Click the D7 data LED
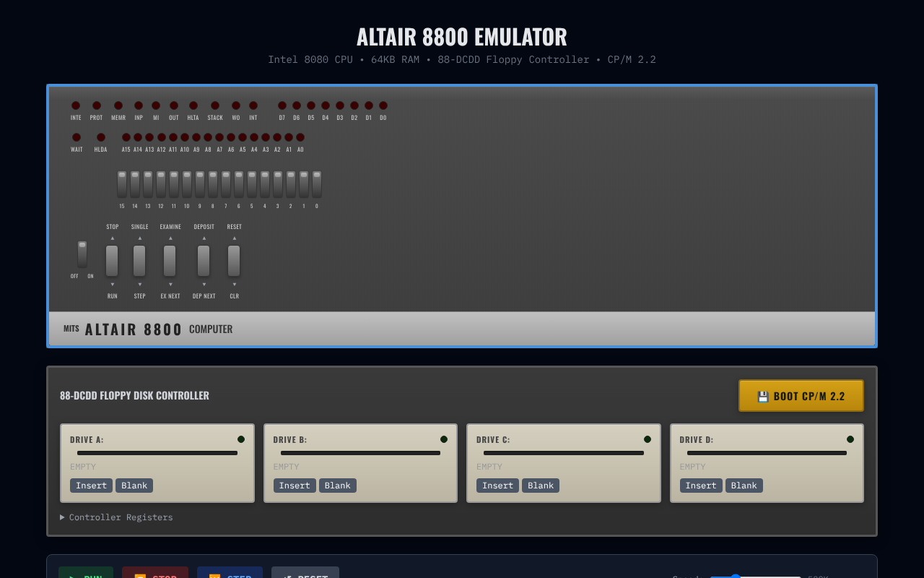 (x=282, y=105)
